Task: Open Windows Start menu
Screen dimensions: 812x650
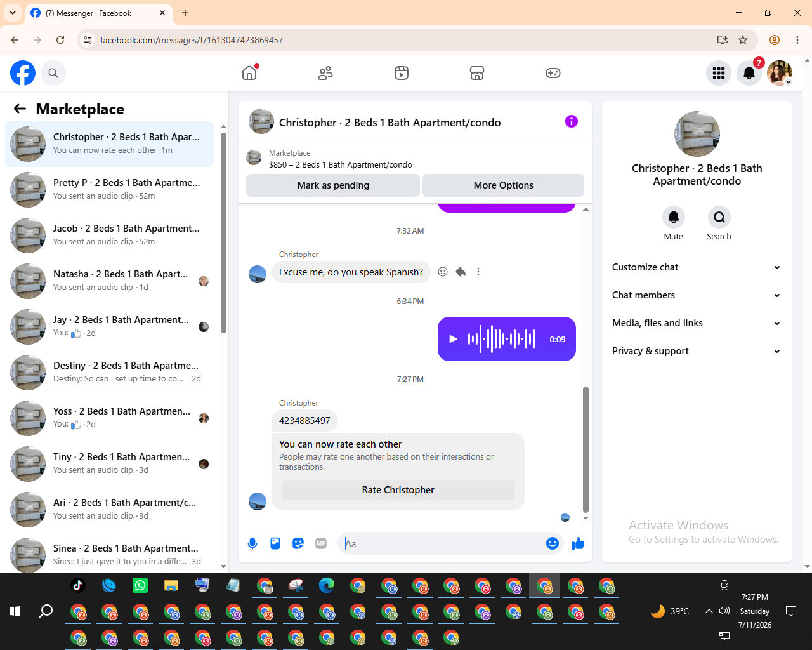Action: point(15,611)
